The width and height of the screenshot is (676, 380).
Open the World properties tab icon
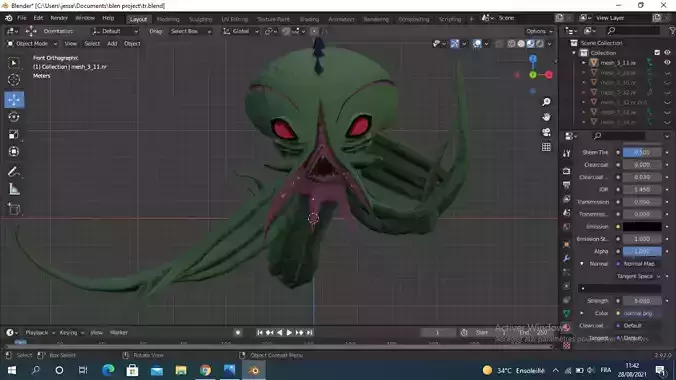coord(566,226)
